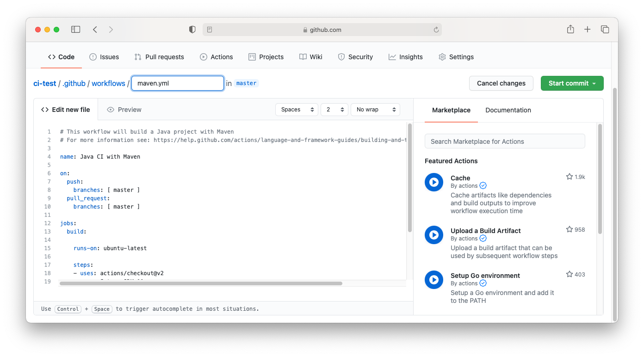Open the No wrap mode dropdown

click(376, 110)
